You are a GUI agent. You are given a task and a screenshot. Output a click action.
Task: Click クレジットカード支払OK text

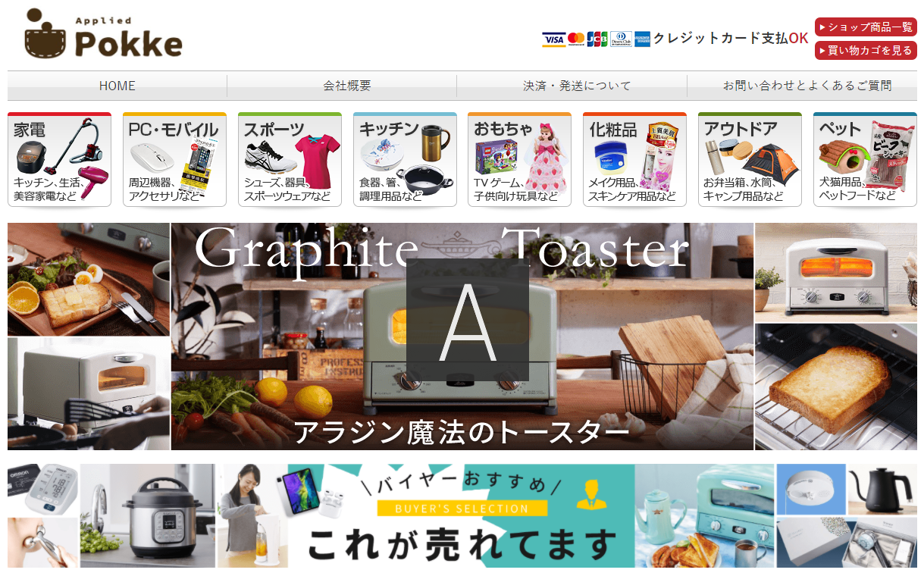tap(731, 38)
